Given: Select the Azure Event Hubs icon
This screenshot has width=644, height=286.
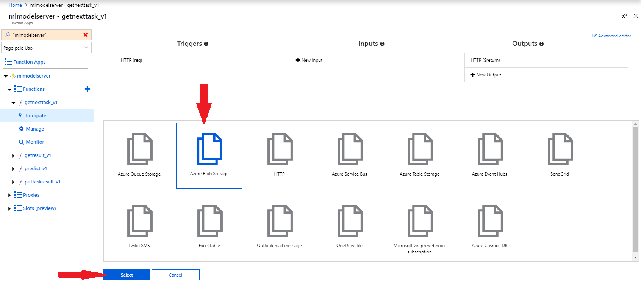Looking at the screenshot, I should pos(490,149).
